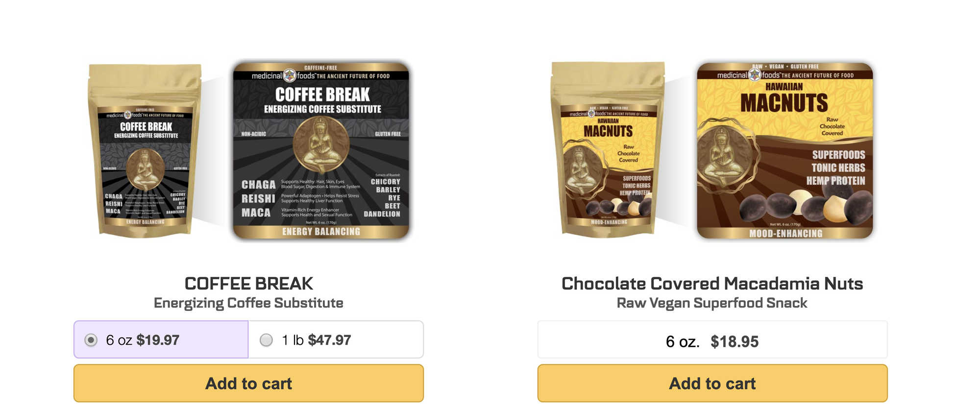The image size is (980, 404).
Task: Click the small Coffee Break pouch image
Action: click(145, 150)
